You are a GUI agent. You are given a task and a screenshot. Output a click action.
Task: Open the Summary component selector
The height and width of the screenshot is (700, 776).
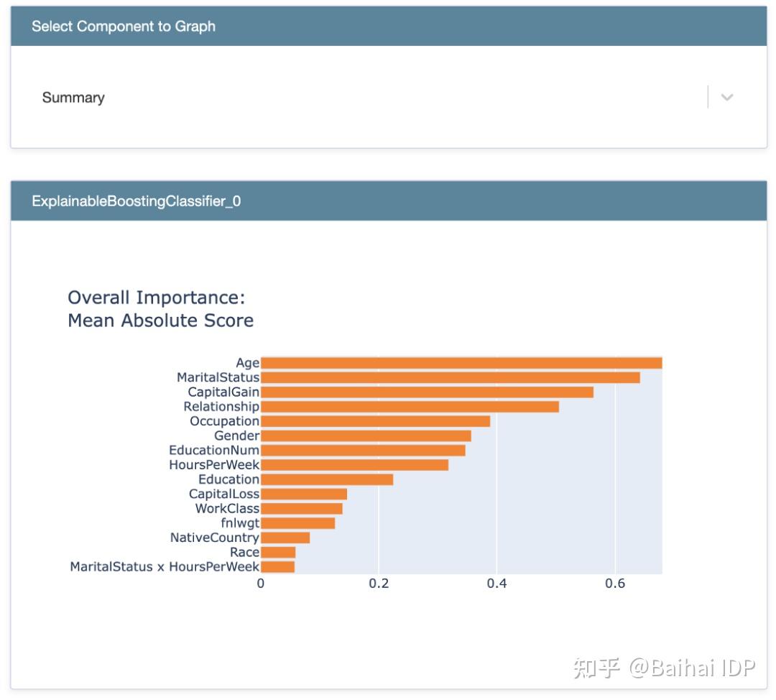tap(359, 97)
